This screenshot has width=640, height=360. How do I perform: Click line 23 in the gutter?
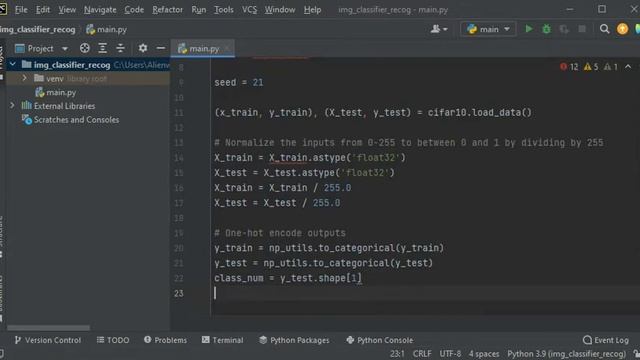pos(179,293)
